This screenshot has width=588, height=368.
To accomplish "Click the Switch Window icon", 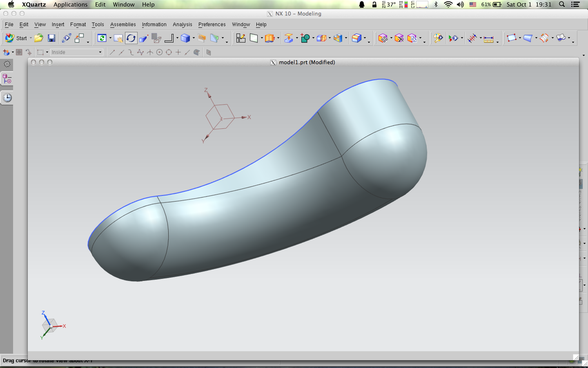I will tap(79, 38).
